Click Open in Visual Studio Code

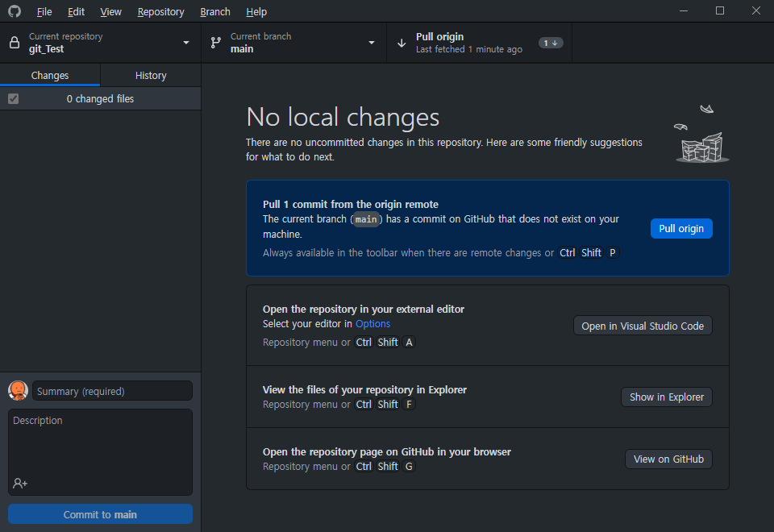[x=643, y=326]
